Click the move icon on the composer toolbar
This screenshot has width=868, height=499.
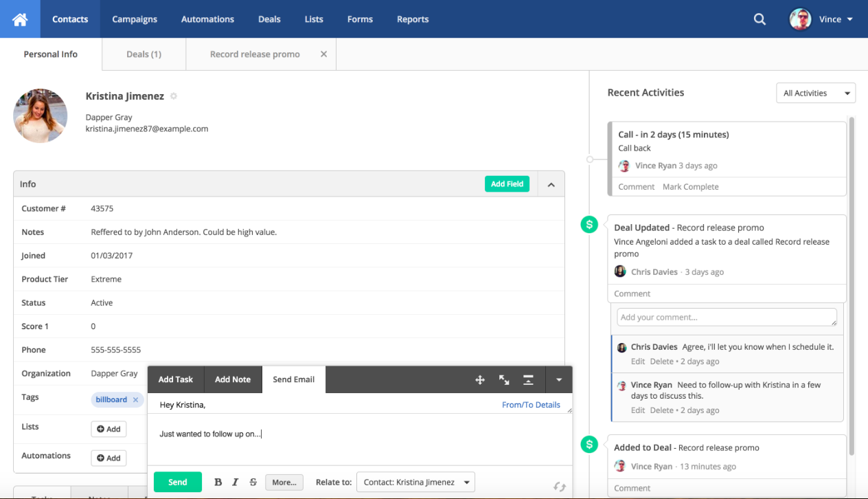click(480, 379)
